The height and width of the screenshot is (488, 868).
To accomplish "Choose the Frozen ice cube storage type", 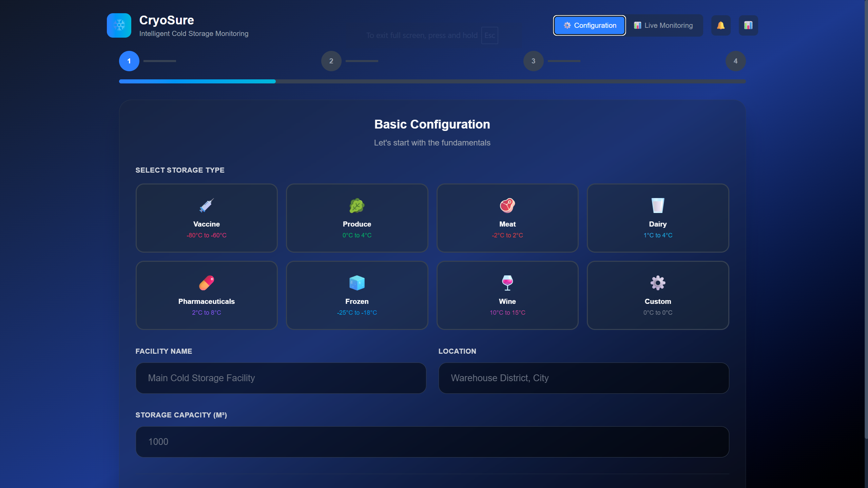I will 356,295.
